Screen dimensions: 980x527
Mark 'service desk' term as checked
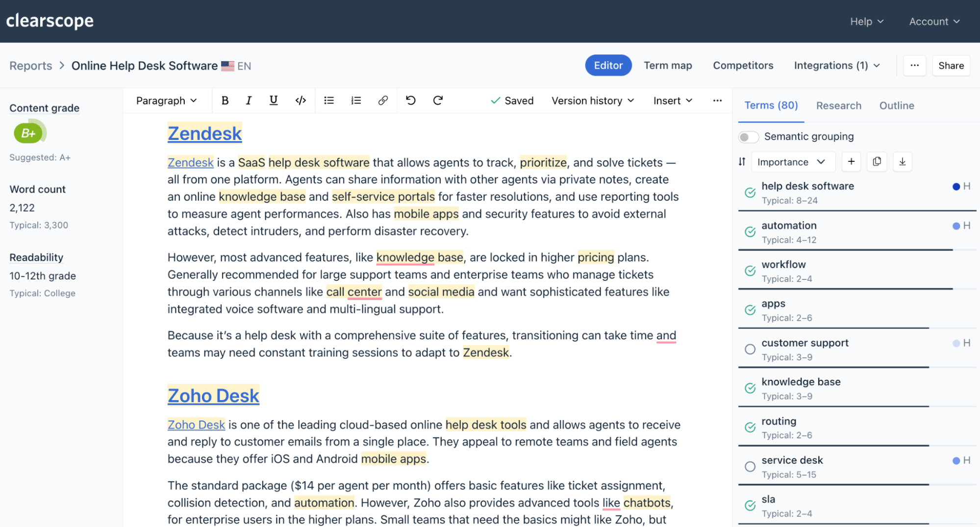click(x=750, y=467)
